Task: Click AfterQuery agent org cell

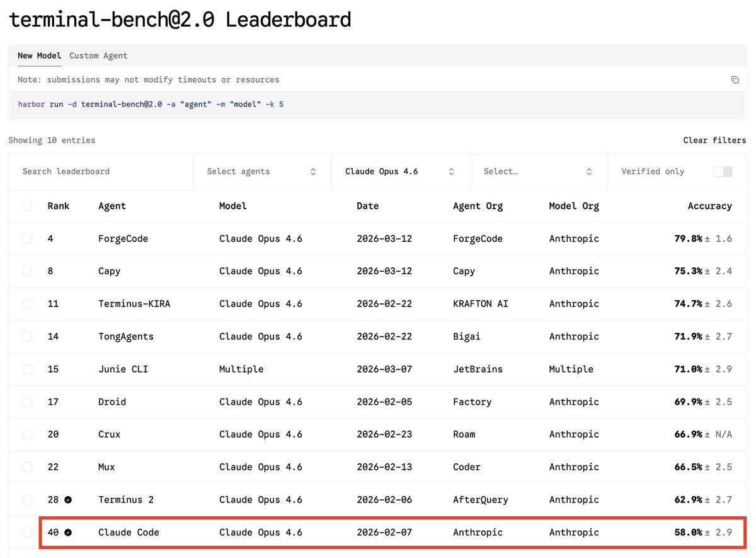Action: [481, 499]
